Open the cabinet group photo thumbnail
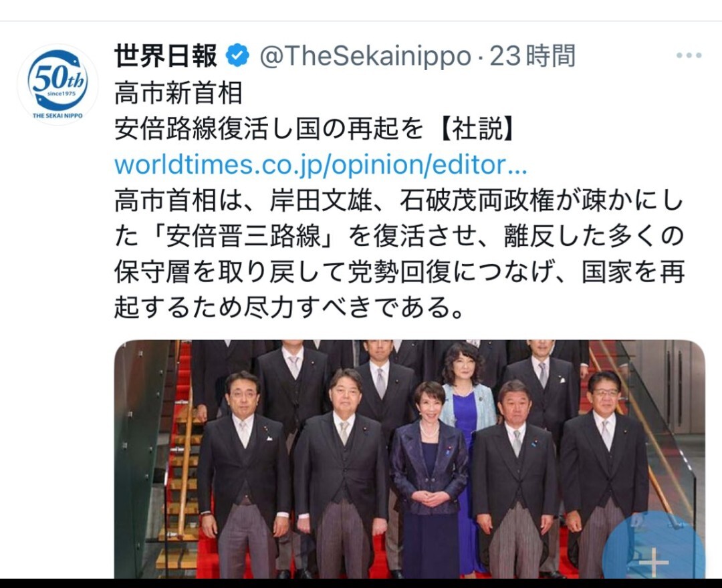The height and width of the screenshot is (588, 722). click(409, 459)
